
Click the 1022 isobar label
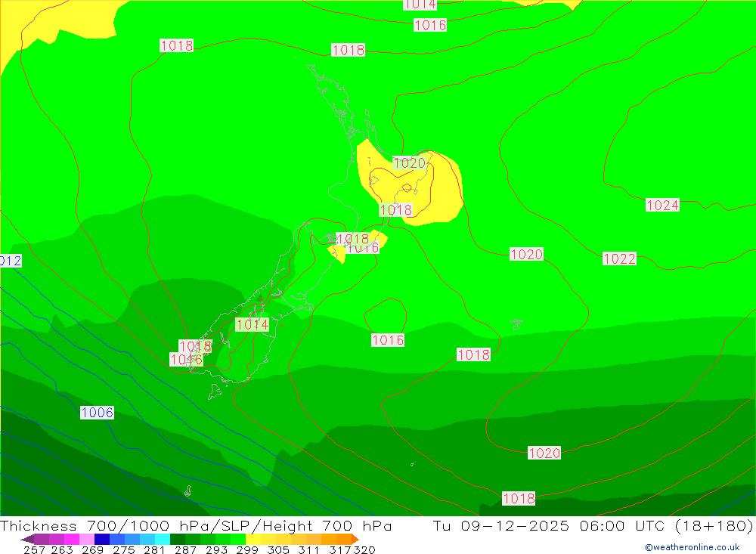(x=619, y=258)
